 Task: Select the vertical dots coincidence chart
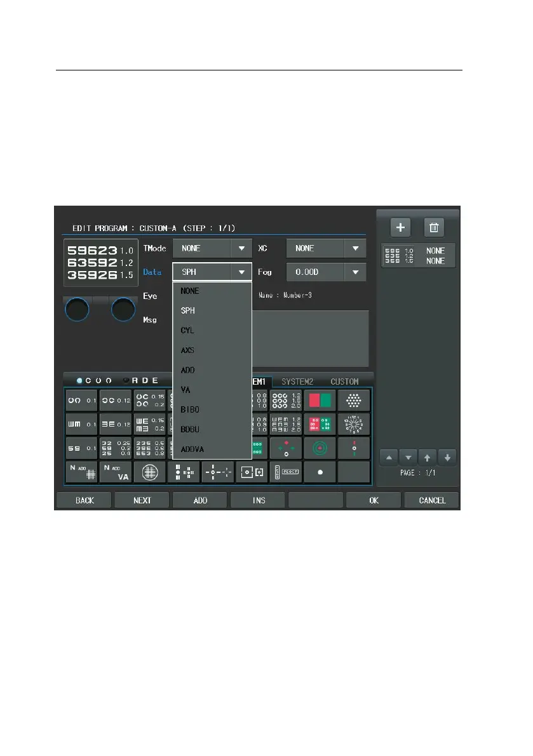184,472
